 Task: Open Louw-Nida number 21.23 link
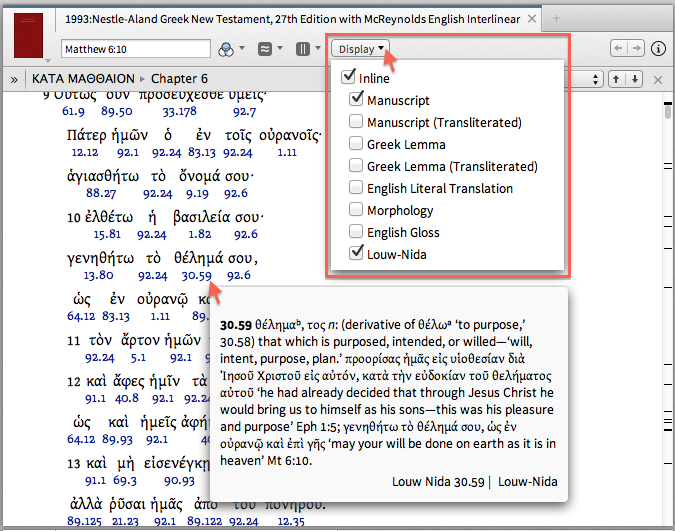pos(125,522)
